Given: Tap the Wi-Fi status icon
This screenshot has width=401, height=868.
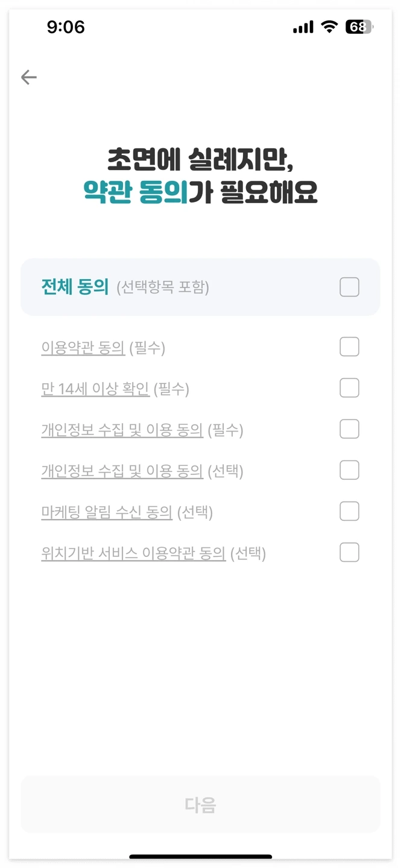Looking at the screenshot, I should pos(329,27).
